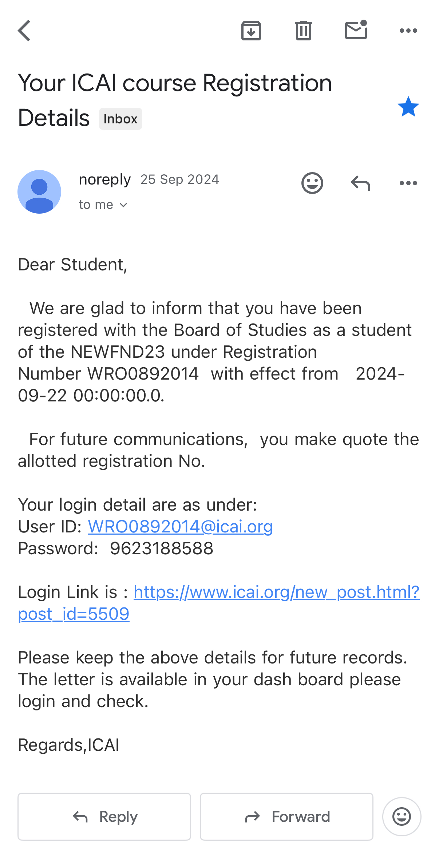Tap the email subject title
Screen dimensions: 439x868
tap(175, 84)
